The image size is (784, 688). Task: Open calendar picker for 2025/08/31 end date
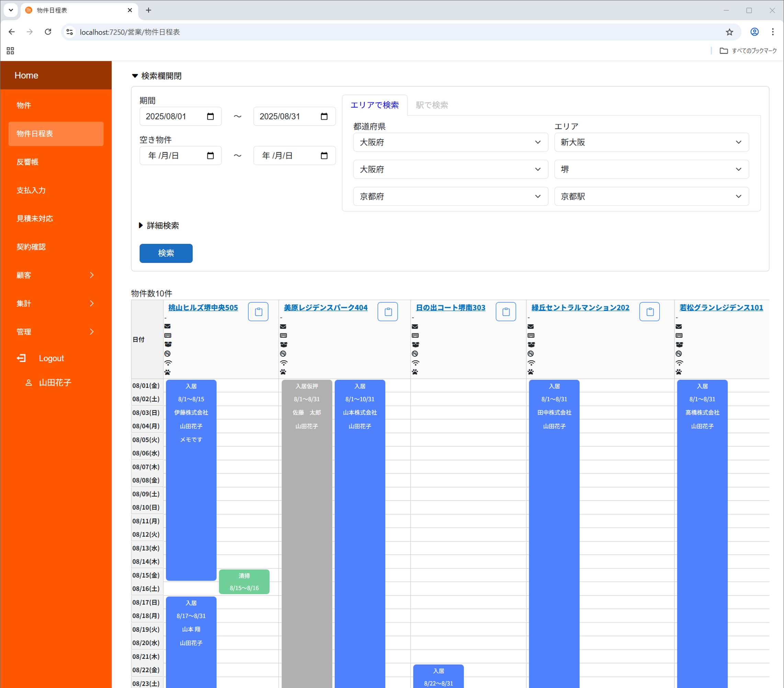324,117
